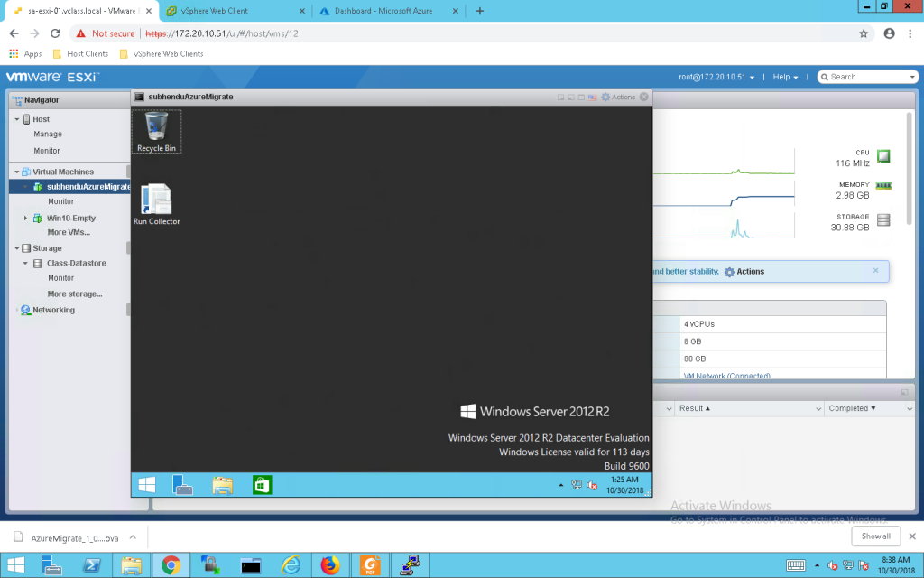Open Monitor under subhenduAzureMigrate
The image size is (924, 578).
click(60, 201)
